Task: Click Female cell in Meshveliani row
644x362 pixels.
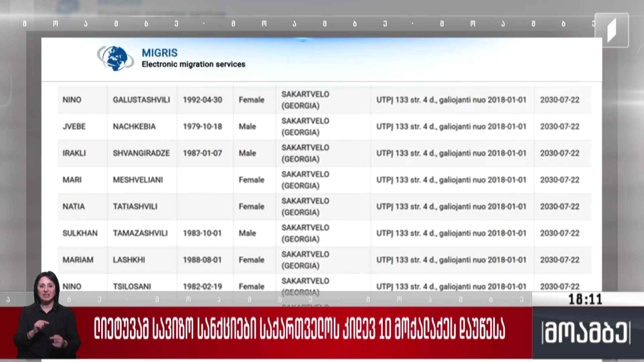Action: [251, 180]
